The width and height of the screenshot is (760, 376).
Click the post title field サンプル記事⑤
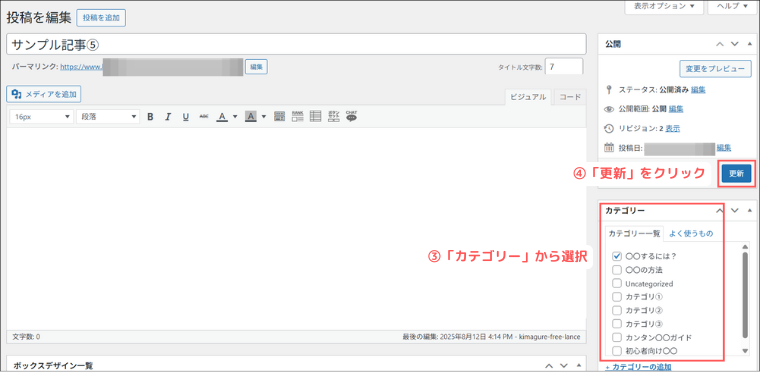coord(297,44)
